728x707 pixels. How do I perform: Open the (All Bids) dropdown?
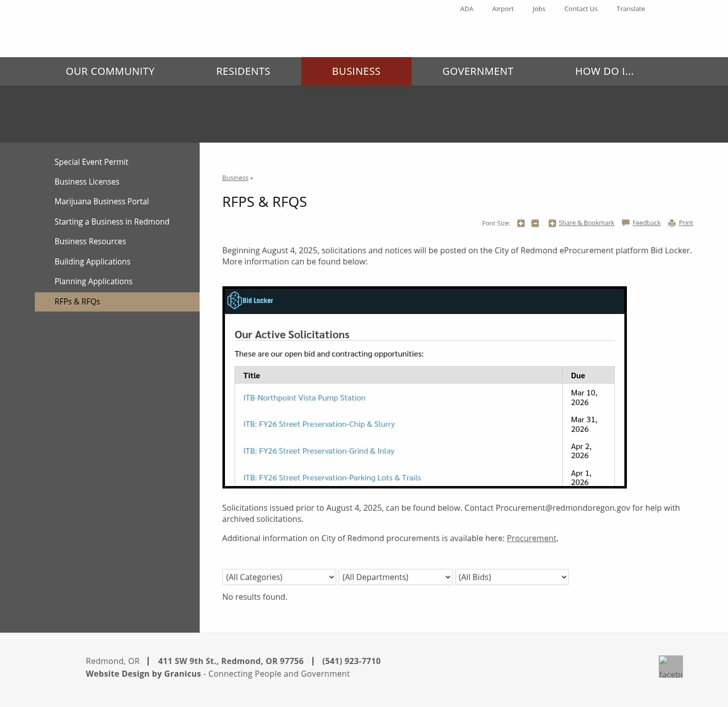point(512,577)
